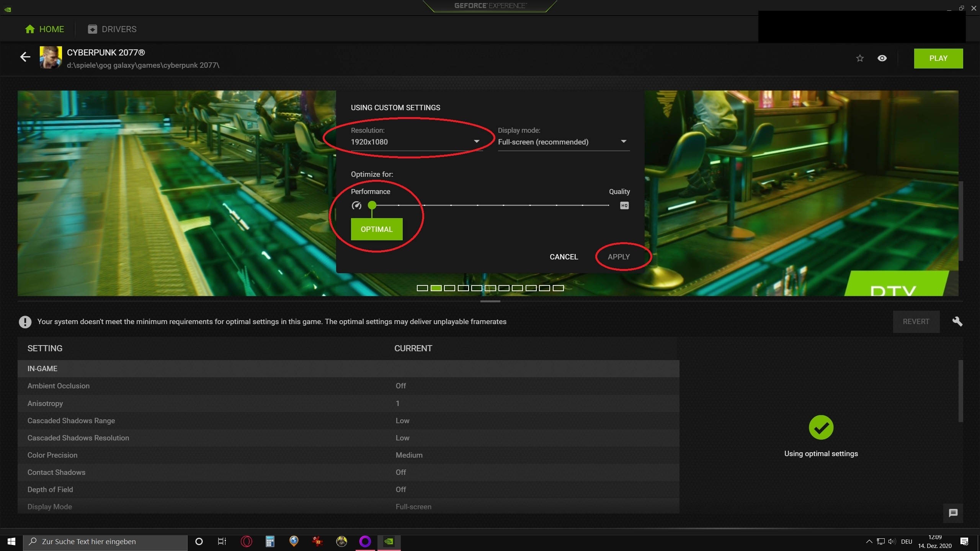Click the taskbar search field

105,541
